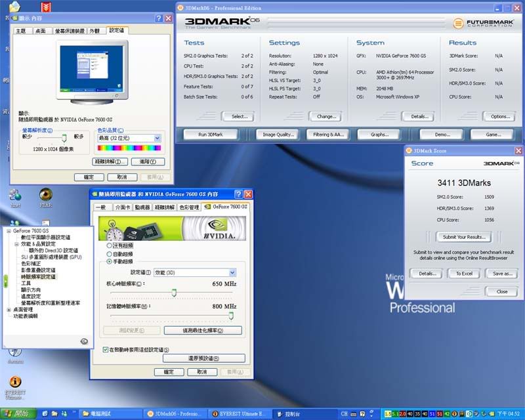Click the Image Quality button

278,135
